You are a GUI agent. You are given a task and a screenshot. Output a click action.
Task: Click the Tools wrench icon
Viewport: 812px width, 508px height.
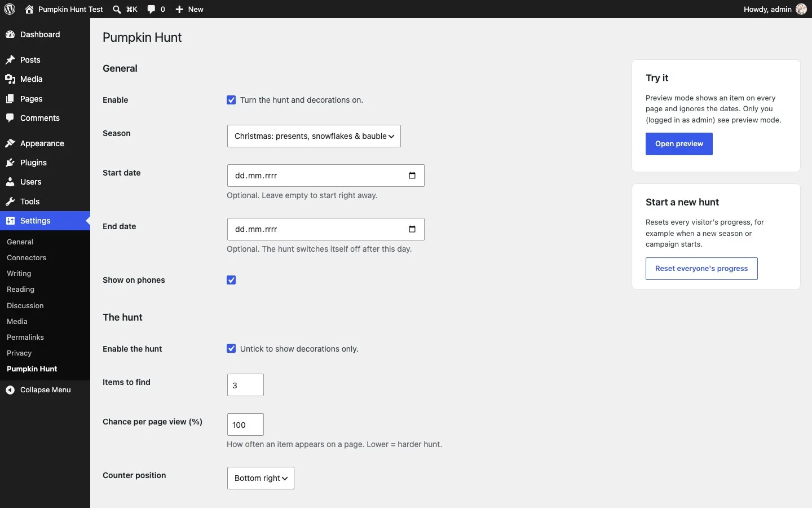tap(10, 202)
